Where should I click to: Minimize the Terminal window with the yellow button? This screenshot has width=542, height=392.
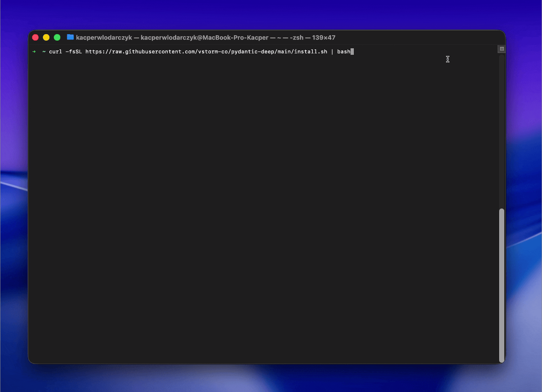[46, 37]
